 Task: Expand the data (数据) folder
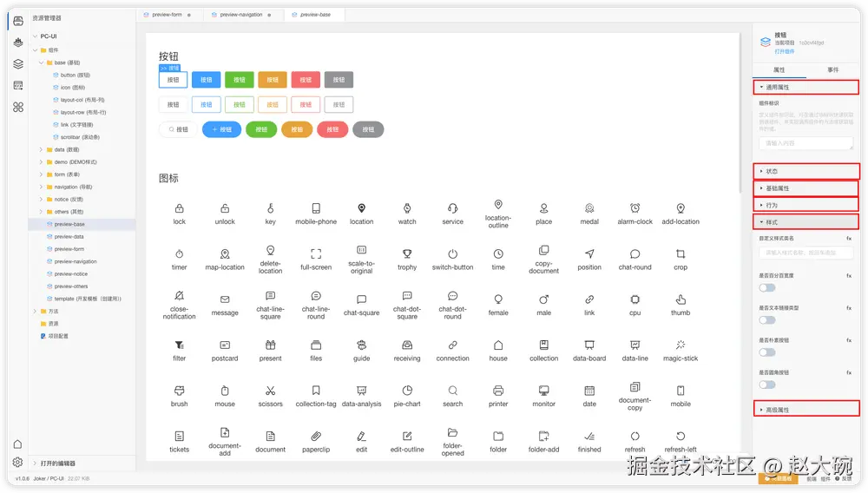(42, 149)
